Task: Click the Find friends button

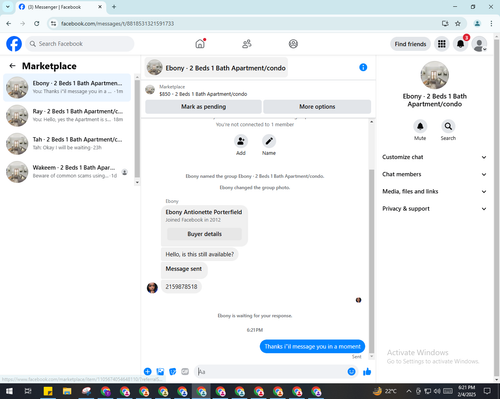Action: (x=410, y=44)
